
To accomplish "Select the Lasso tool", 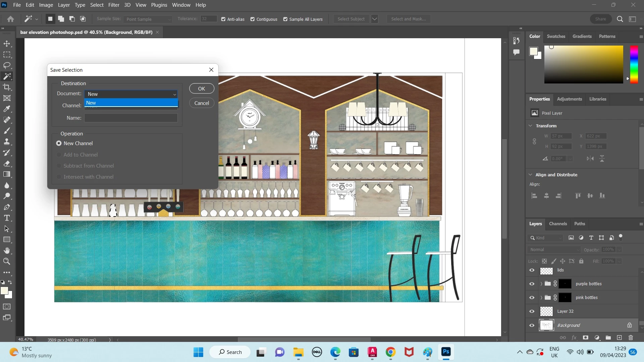I will (7, 65).
